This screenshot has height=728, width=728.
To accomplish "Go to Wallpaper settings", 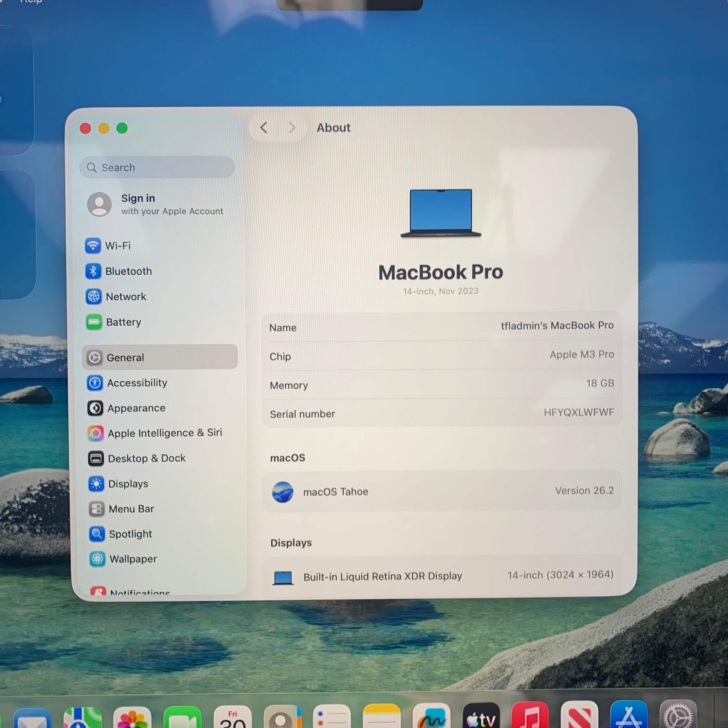I will (123, 559).
